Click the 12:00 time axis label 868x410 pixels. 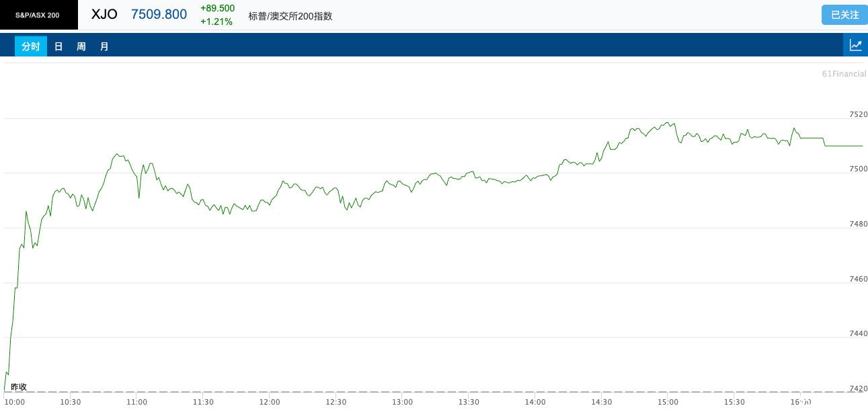270,402
